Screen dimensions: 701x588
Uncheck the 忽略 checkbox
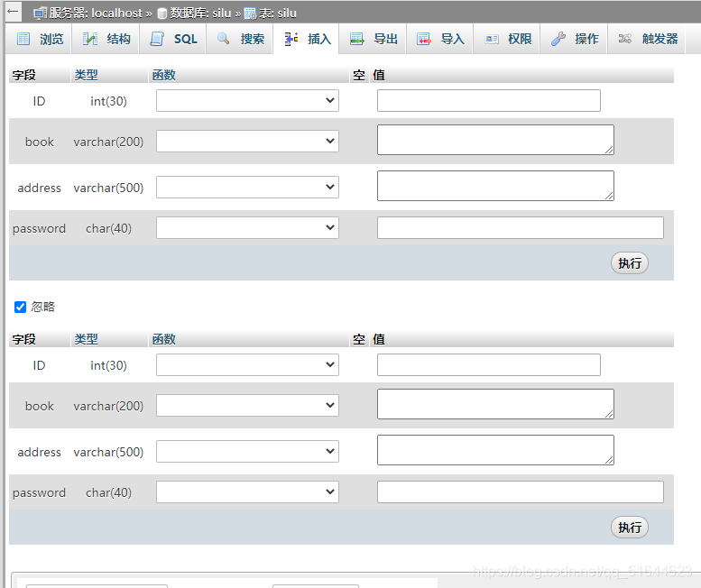20,307
